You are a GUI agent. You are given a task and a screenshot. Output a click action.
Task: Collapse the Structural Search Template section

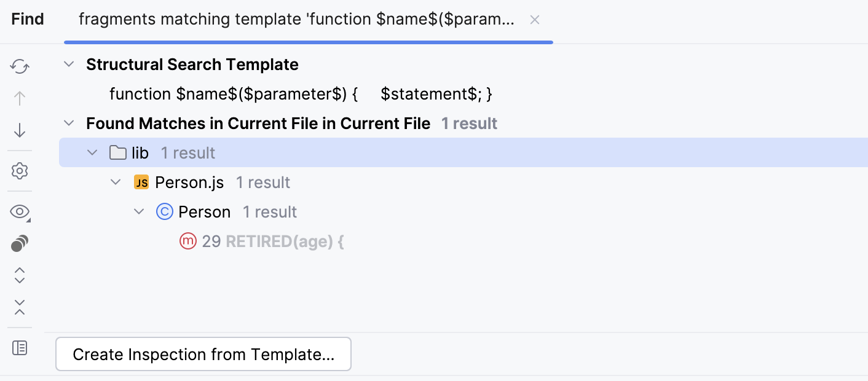[x=69, y=65]
